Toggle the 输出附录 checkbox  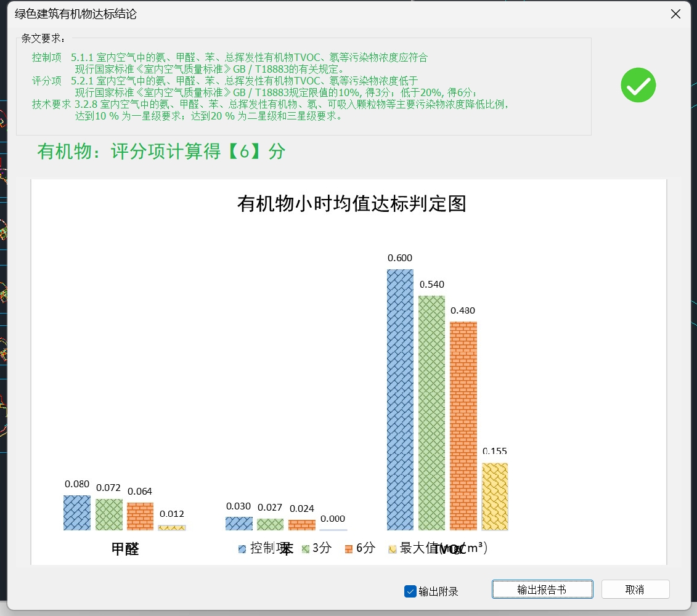(410, 591)
